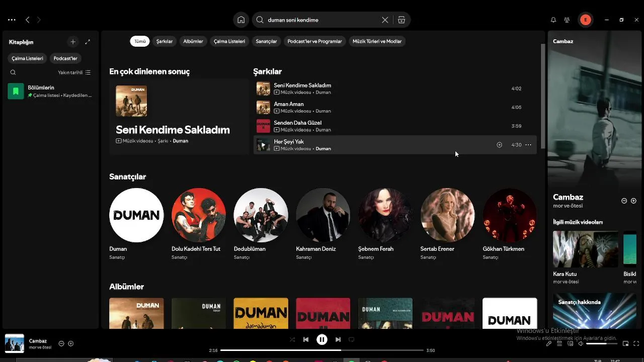Open the notifications bell
Image resolution: width=644 pixels, height=362 pixels.
coord(553,20)
